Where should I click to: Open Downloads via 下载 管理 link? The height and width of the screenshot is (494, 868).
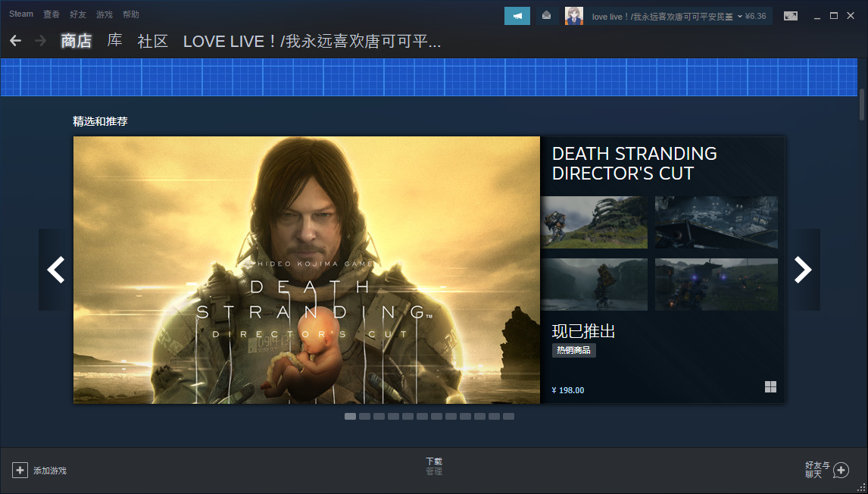click(x=433, y=465)
